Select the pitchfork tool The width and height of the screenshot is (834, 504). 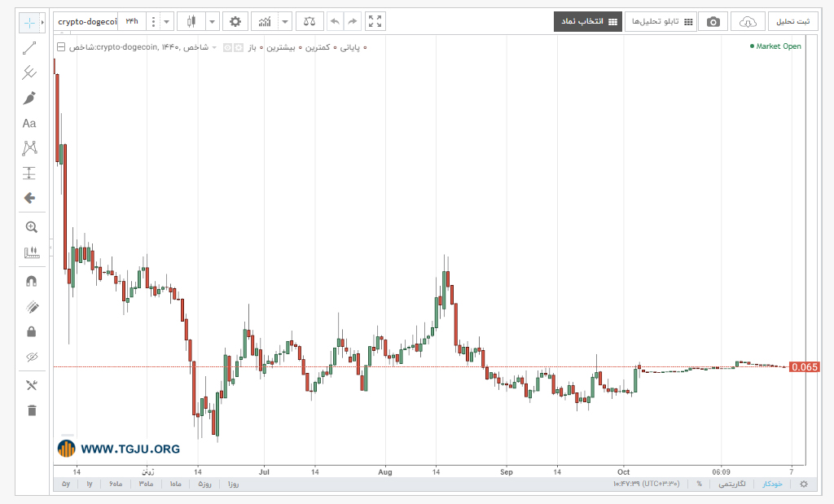pyautogui.click(x=29, y=72)
